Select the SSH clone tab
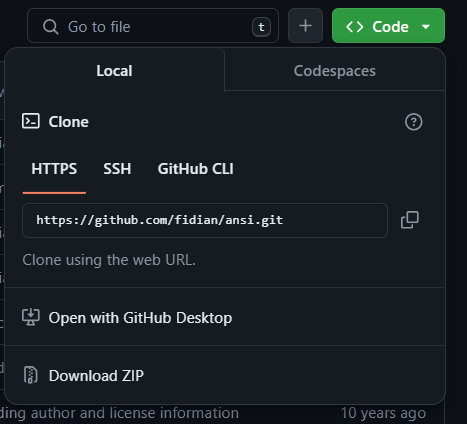The image size is (467, 424). tap(117, 169)
